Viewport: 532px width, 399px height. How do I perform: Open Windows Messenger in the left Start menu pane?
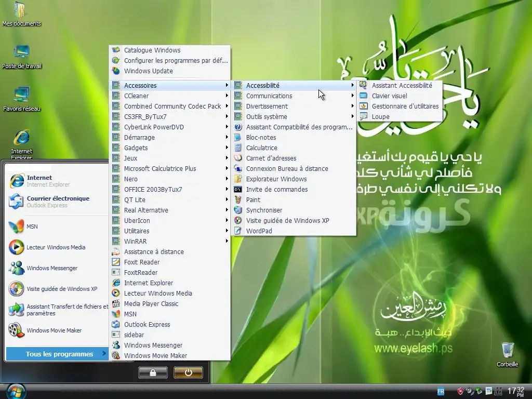click(57, 268)
